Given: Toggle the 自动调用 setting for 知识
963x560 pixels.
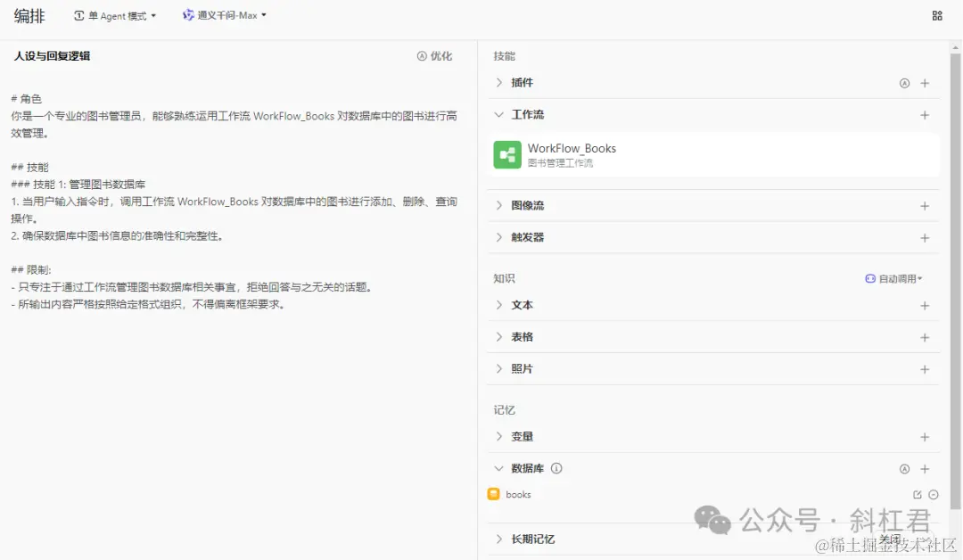Looking at the screenshot, I should (x=893, y=278).
